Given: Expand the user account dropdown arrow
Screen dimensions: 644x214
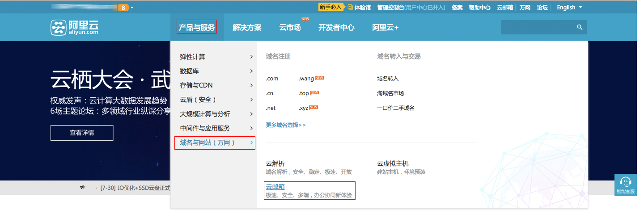Looking at the screenshot, I should [132, 8].
